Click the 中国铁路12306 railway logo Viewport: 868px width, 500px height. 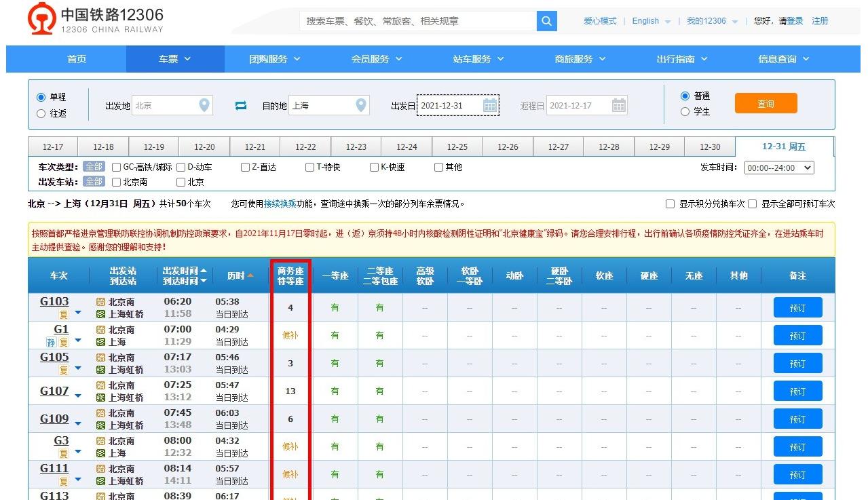click(x=41, y=20)
